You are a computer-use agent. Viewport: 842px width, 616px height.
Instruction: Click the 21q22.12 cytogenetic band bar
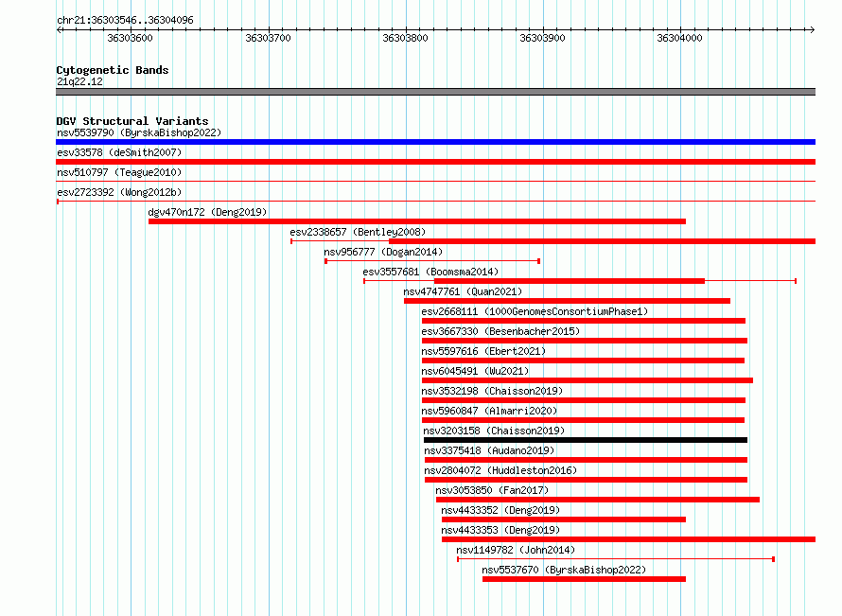[x=435, y=92]
